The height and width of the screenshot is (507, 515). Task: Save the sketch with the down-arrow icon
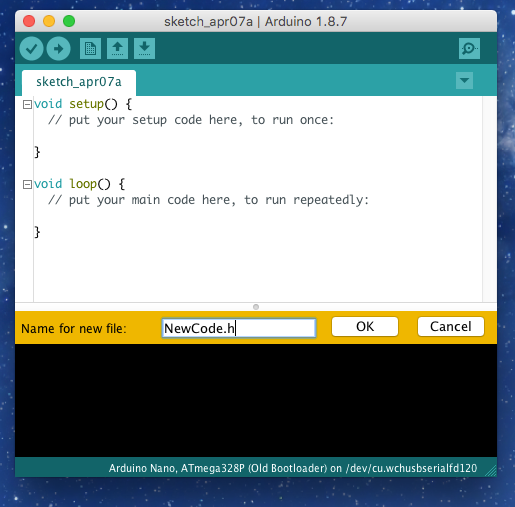point(144,49)
